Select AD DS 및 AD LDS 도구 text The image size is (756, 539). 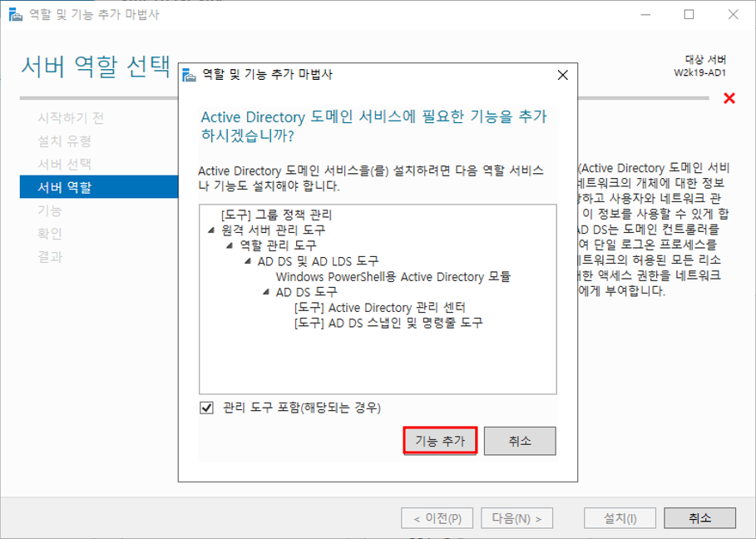(319, 261)
